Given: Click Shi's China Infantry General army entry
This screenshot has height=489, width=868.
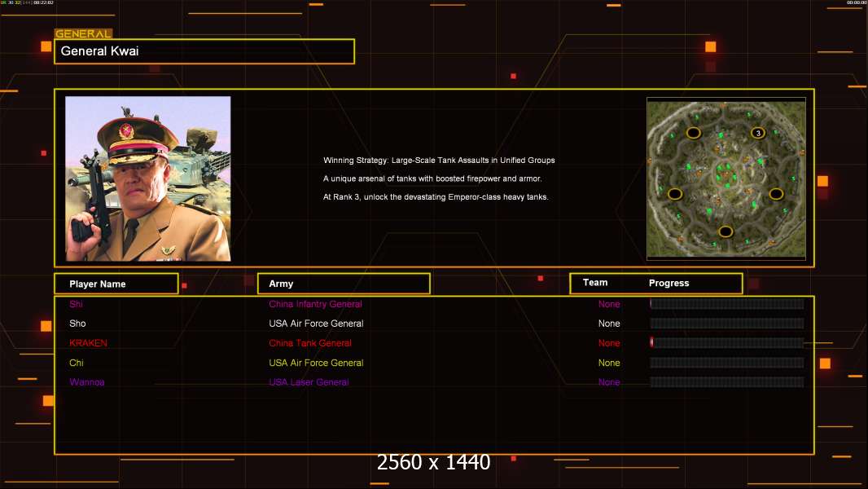Looking at the screenshot, I should tap(315, 304).
